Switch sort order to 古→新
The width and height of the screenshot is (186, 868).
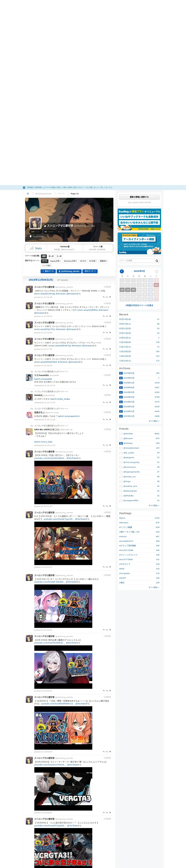pyautogui.click(x=59, y=256)
